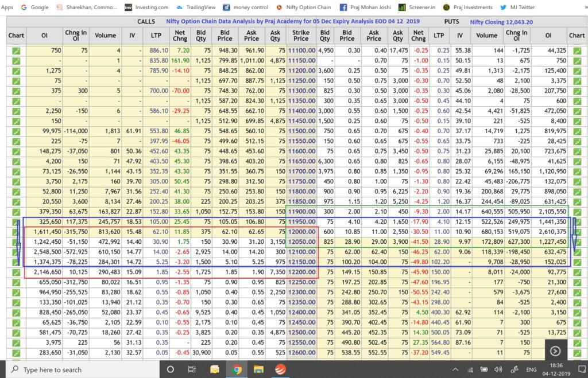Screen dimensions: 588x378
Task: Click inside the Type here to search box
Action: (x=80, y=369)
